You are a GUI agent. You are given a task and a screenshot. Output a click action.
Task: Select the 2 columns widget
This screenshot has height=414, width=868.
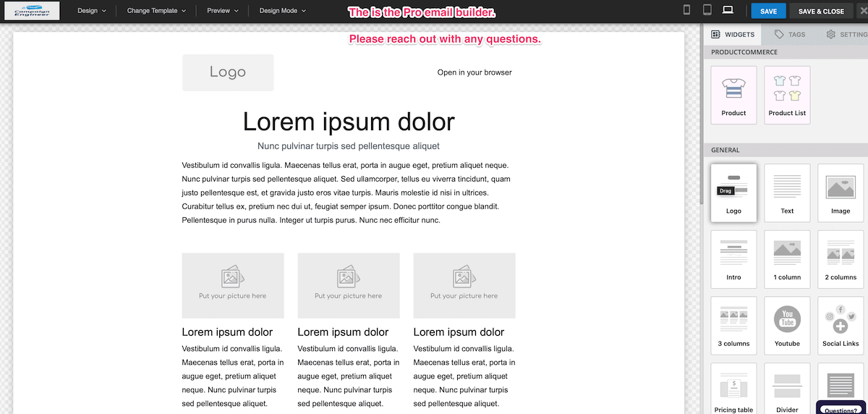tap(841, 259)
